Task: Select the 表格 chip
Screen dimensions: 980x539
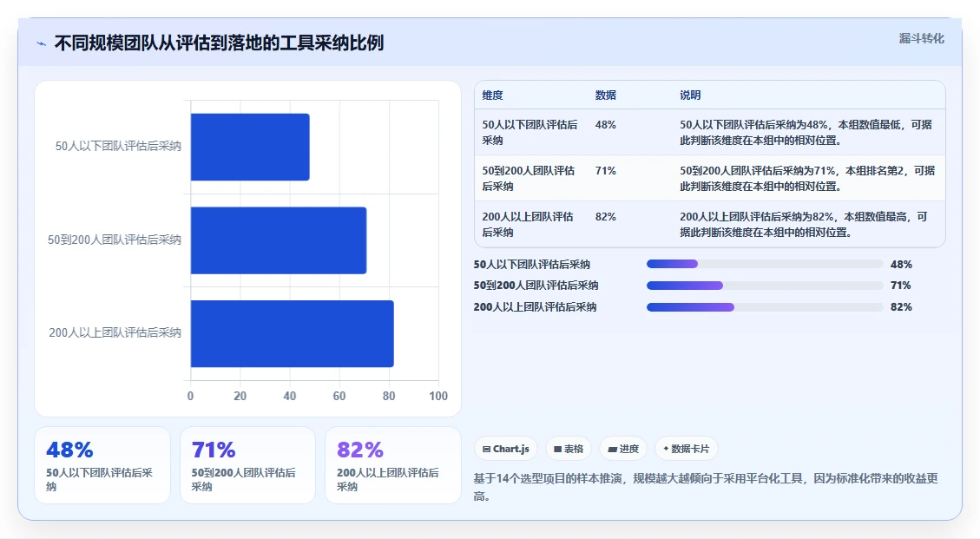Action: tap(569, 449)
